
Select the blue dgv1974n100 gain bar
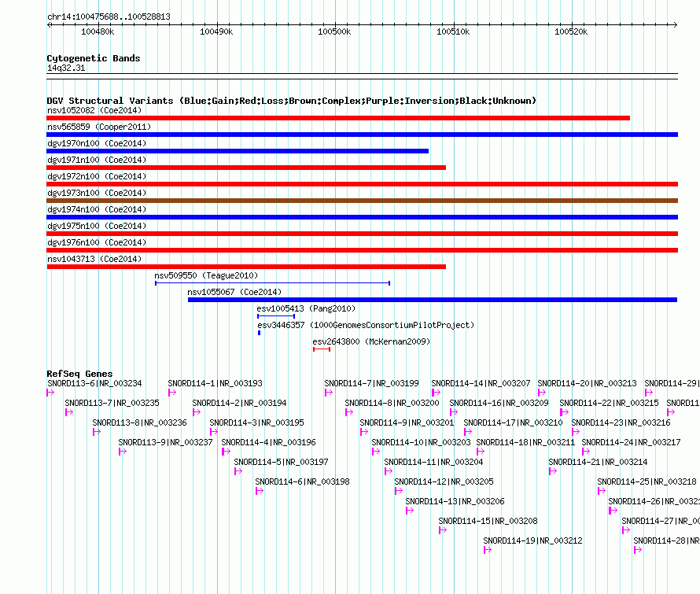click(362, 217)
